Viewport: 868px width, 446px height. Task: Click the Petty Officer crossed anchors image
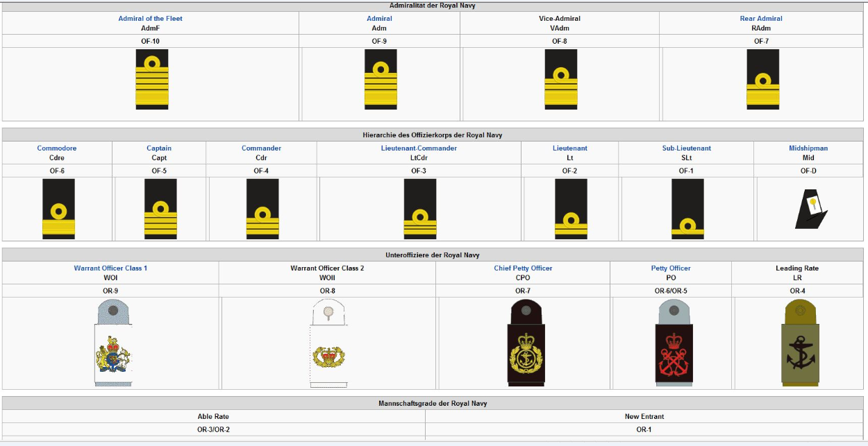tap(671, 344)
